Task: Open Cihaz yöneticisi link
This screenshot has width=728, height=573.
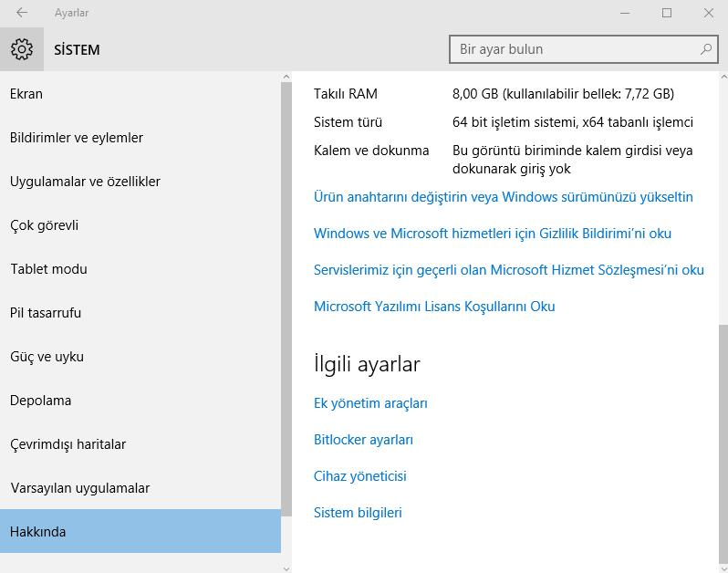Action: pos(359,476)
